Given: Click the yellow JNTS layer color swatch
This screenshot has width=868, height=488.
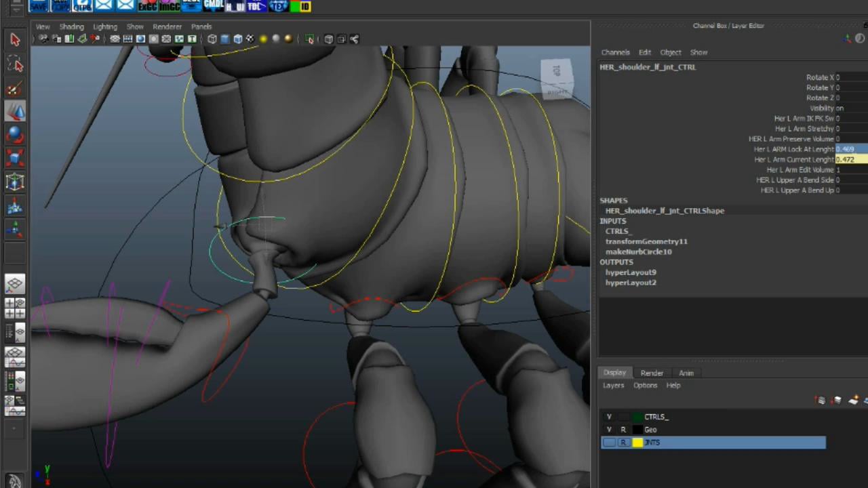Looking at the screenshot, I should click(637, 443).
